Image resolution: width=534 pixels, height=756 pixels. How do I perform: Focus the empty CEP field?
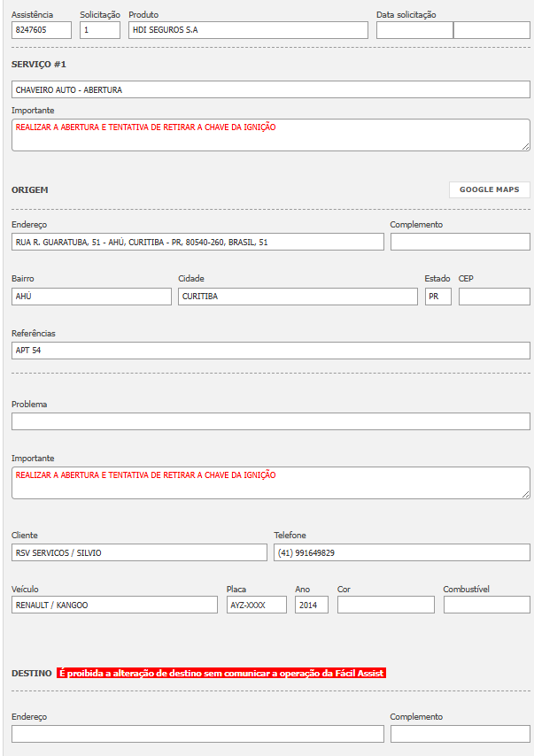click(x=493, y=297)
